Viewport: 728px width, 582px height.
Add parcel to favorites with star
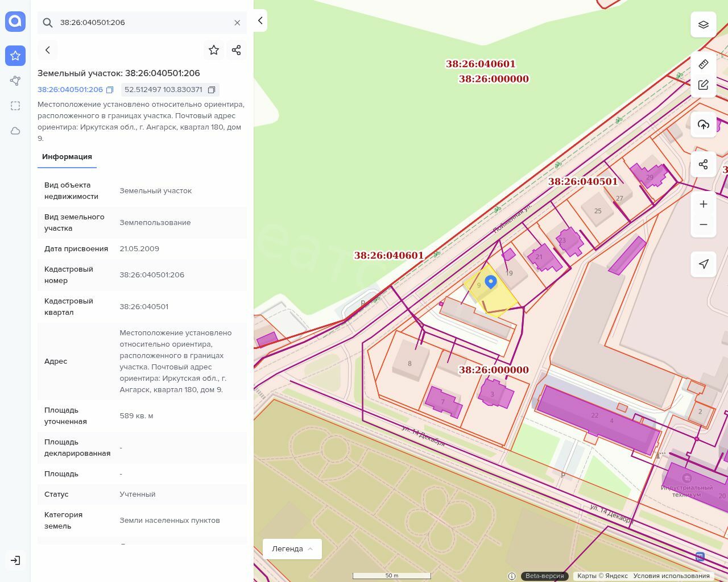tap(214, 50)
